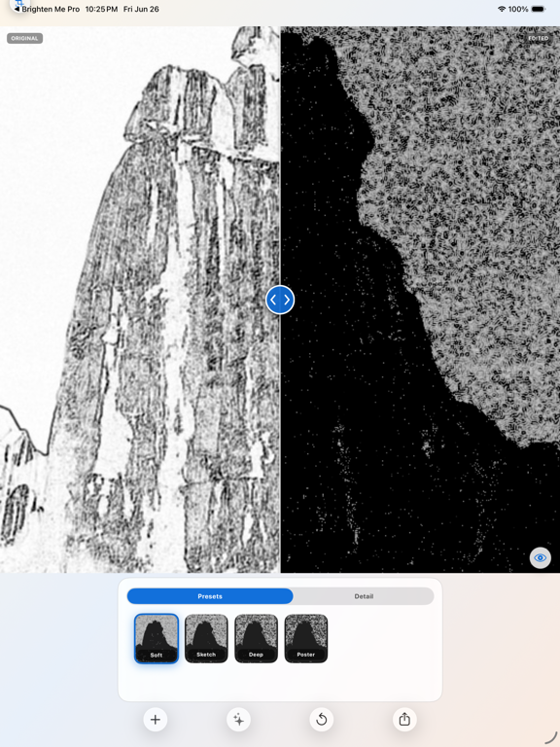The width and height of the screenshot is (560, 747).
Task: Apply the Poster preset thumbnail
Action: (305, 638)
